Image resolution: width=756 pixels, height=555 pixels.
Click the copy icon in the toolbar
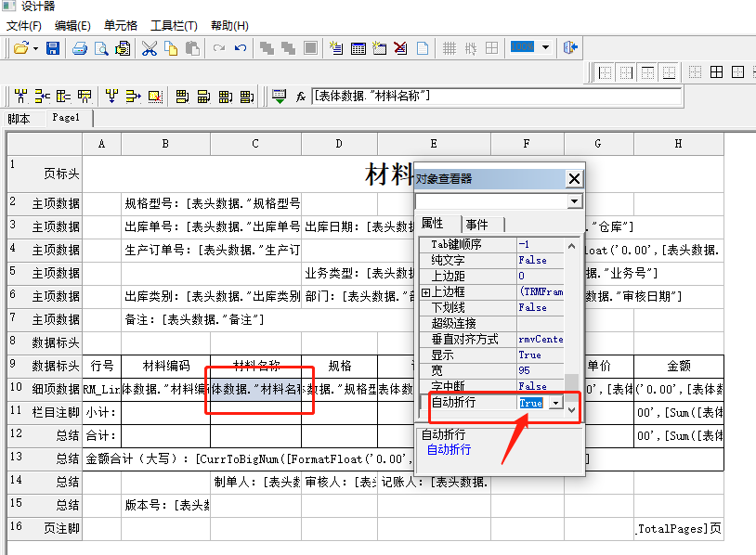pyautogui.click(x=171, y=47)
